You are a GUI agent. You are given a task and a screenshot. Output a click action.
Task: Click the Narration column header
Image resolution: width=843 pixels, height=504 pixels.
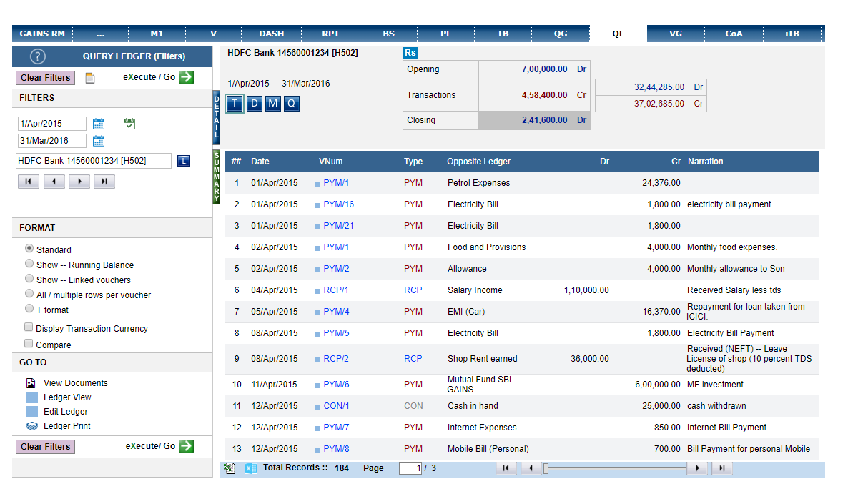point(706,161)
